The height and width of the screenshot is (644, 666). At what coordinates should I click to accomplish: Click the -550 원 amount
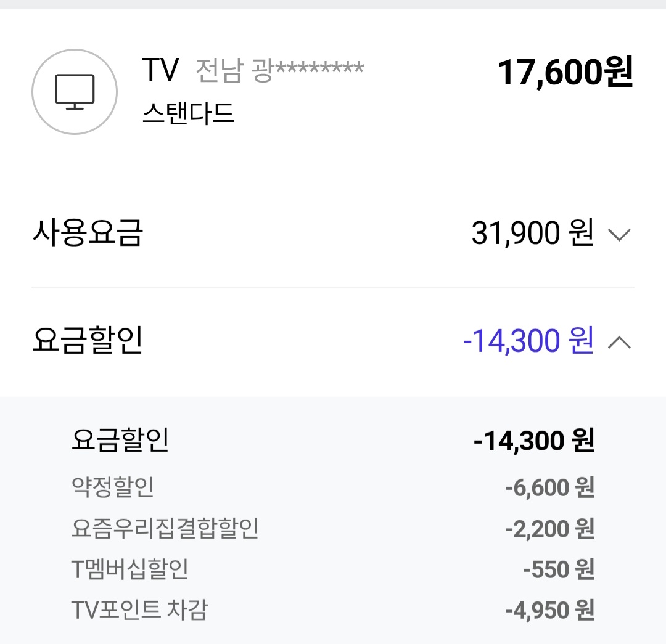[558, 569]
